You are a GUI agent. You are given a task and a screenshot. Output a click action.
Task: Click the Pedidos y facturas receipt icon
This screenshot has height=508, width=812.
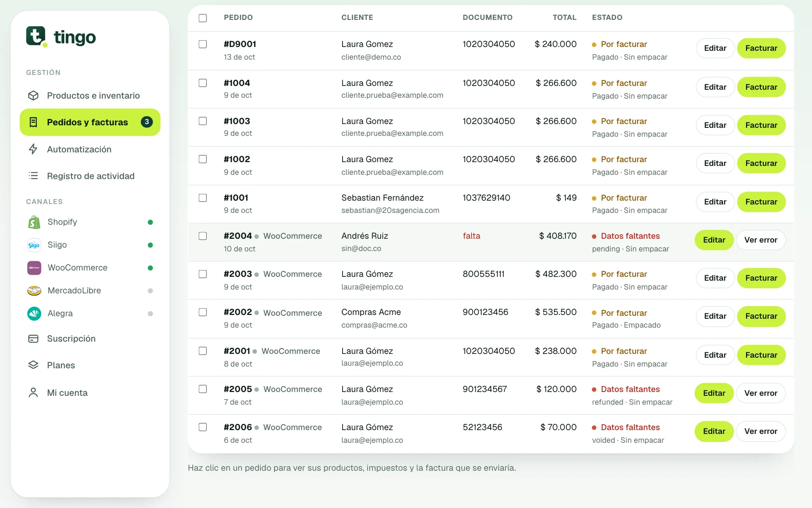pyautogui.click(x=33, y=122)
